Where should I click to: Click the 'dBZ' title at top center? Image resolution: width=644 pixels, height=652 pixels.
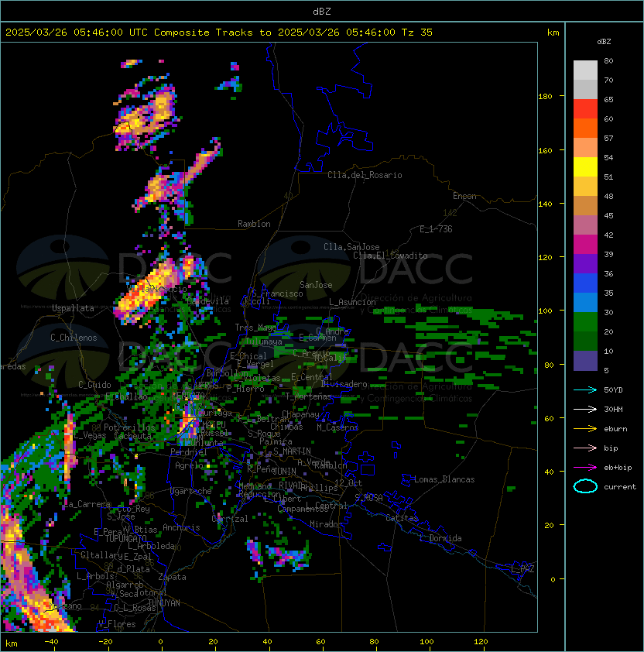tap(322, 11)
